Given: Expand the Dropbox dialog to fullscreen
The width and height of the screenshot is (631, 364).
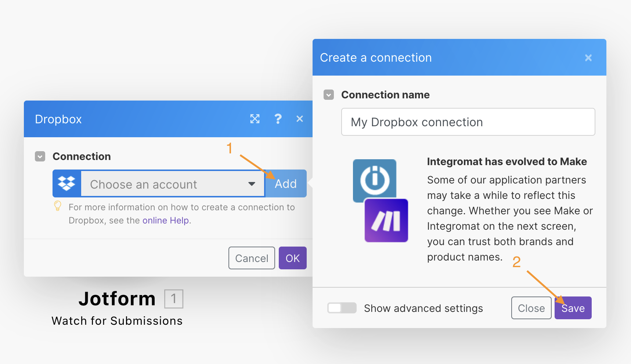Looking at the screenshot, I should coord(255,119).
